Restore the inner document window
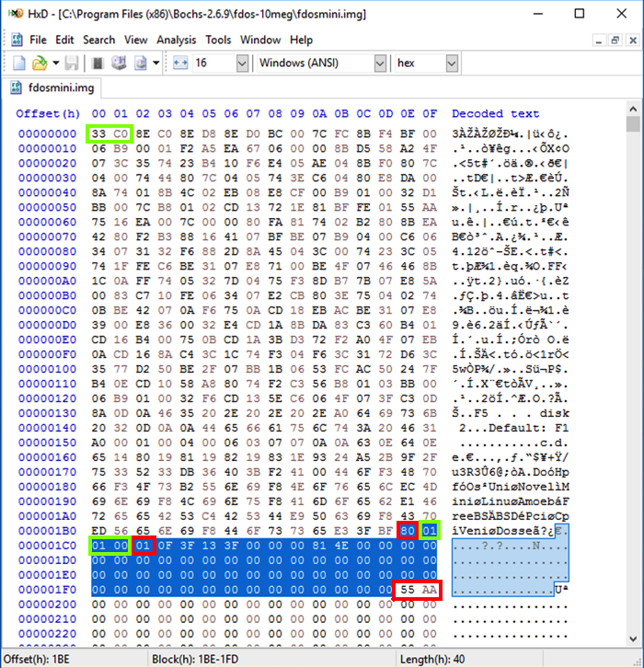 [615, 40]
